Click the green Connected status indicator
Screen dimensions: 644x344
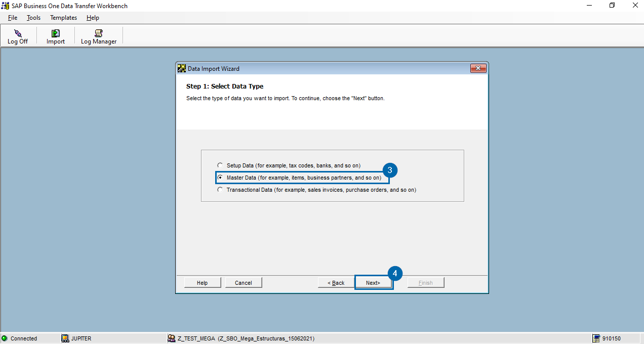(x=5, y=338)
